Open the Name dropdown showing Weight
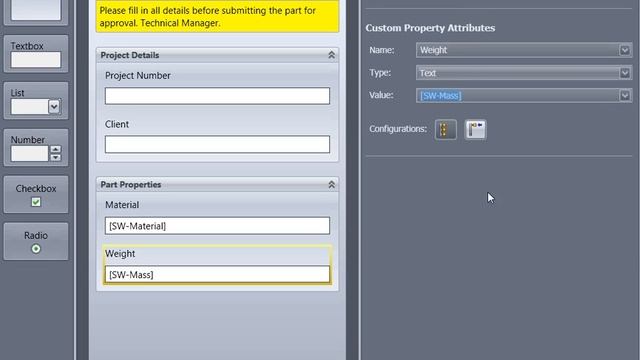 624,50
